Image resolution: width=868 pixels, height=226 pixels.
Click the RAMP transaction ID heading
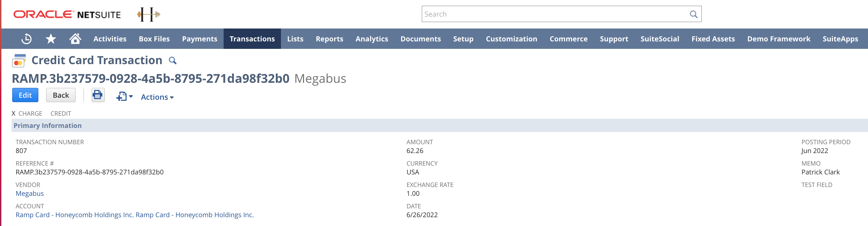(x=151, y=79)
